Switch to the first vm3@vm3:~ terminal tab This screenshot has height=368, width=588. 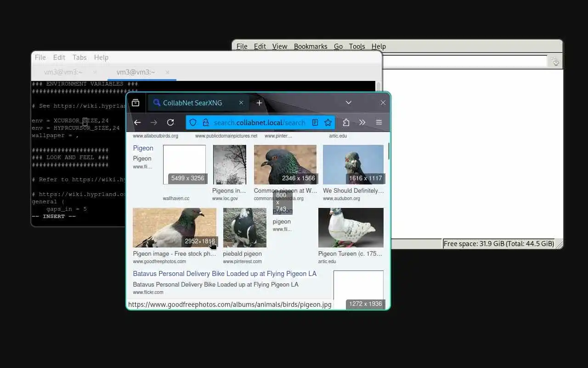63,72
